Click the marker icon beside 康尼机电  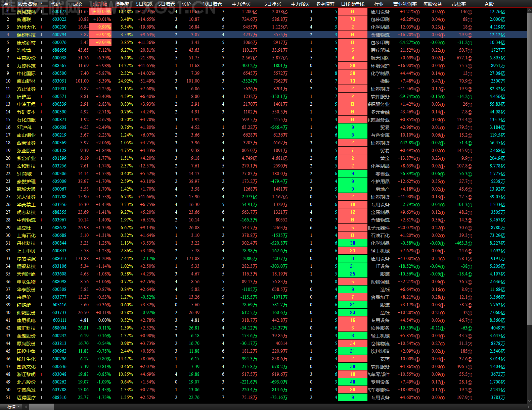[42, 320]
